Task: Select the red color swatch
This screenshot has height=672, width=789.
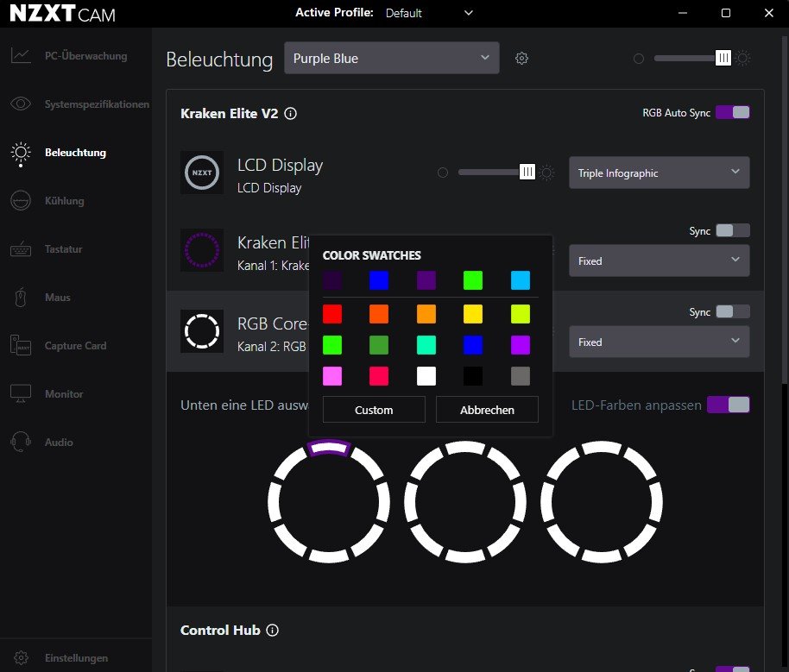Action: coord(332,314)
